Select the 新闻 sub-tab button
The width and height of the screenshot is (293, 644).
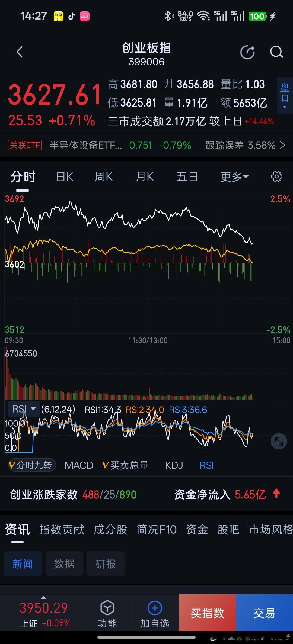coord(23,563)
